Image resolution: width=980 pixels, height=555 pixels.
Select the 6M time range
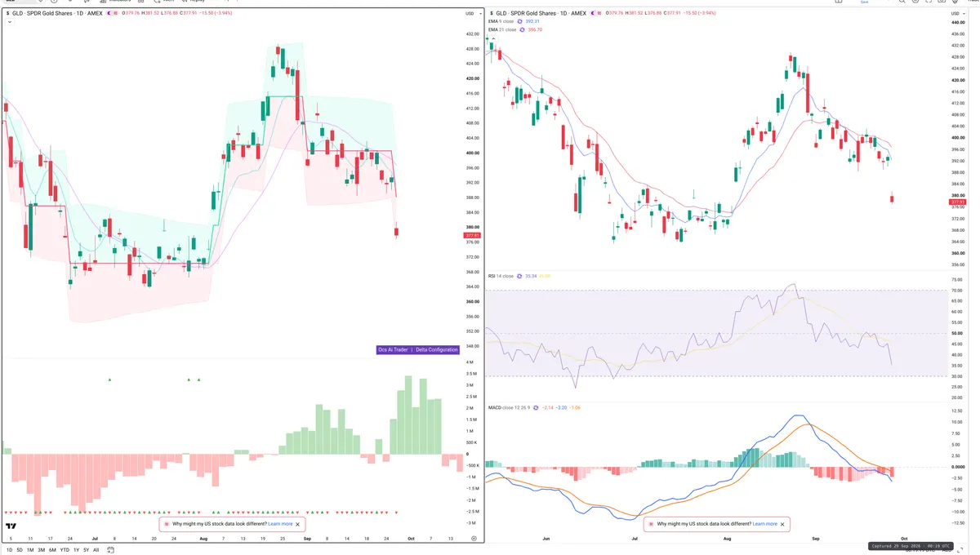click(52, 550)
